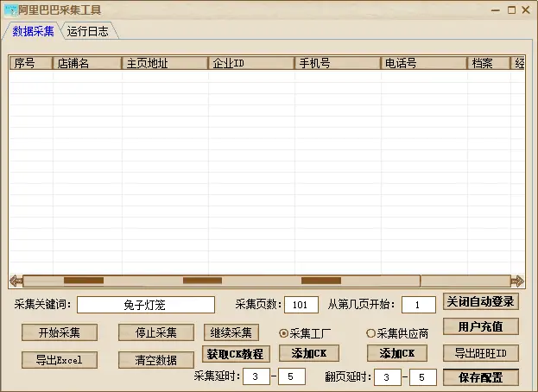Viewport: 538px width, 392px height.
Task: Switch to the 运行日志 tab
Action: pyautogui.click(x=88, y=32)
